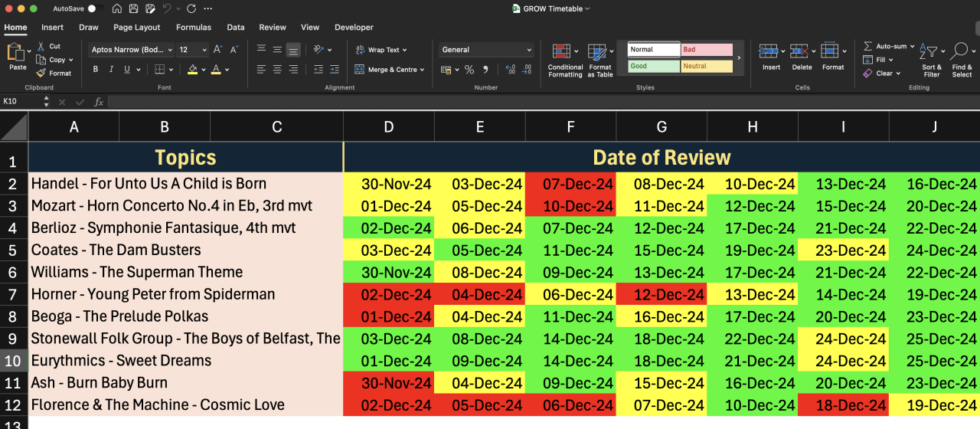Expand the cell styles gallery arrow
Viewport: 980px width, 429px height.
739,57
